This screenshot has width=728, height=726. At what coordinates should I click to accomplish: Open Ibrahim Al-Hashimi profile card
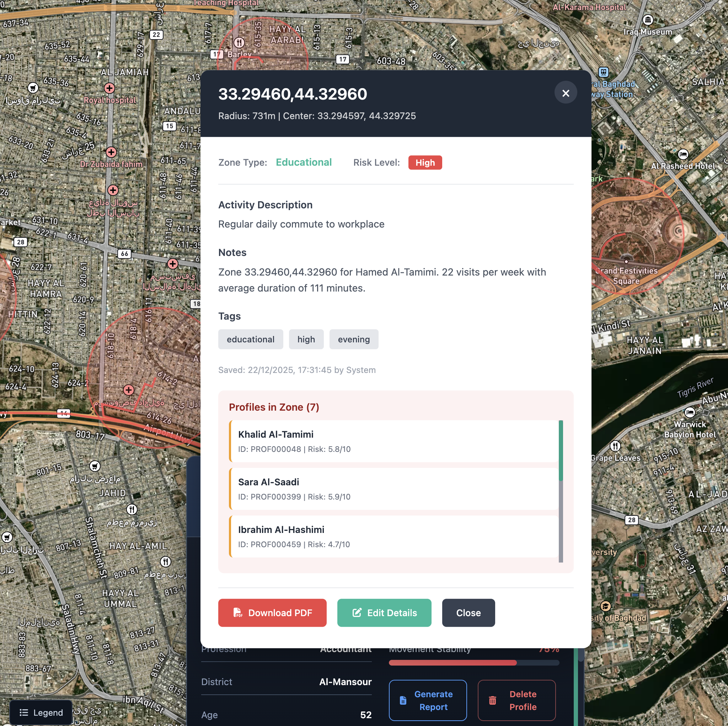point(394,537)
